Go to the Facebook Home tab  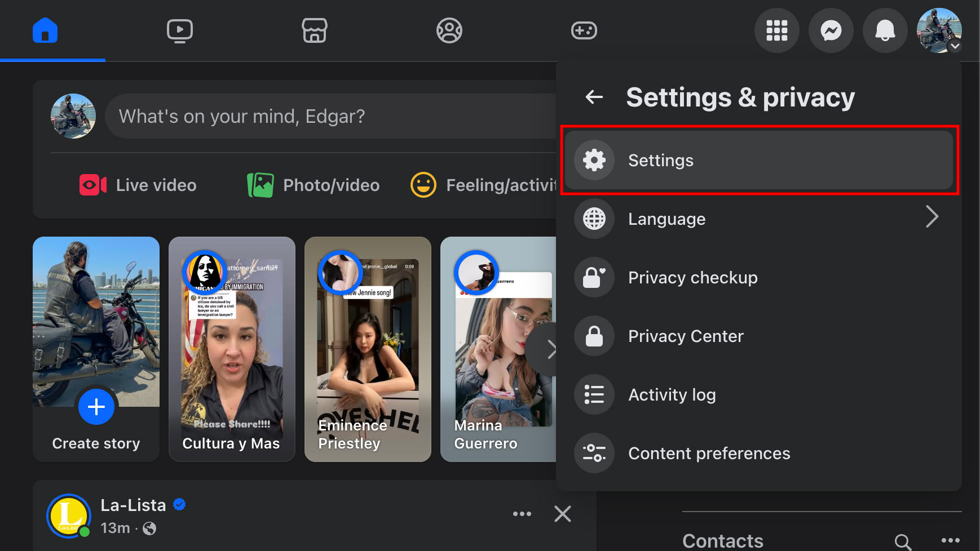(x=45, y=30)
